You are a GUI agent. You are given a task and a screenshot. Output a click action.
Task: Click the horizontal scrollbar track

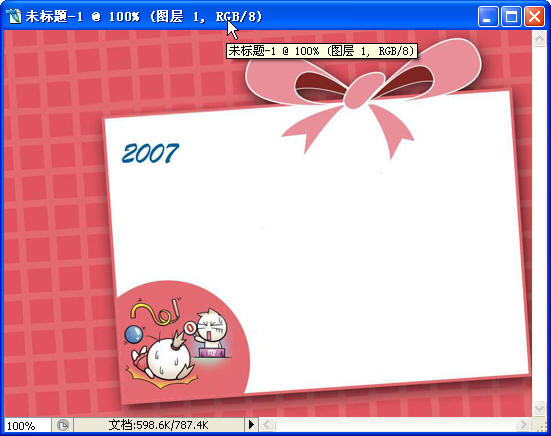point(395,425)
